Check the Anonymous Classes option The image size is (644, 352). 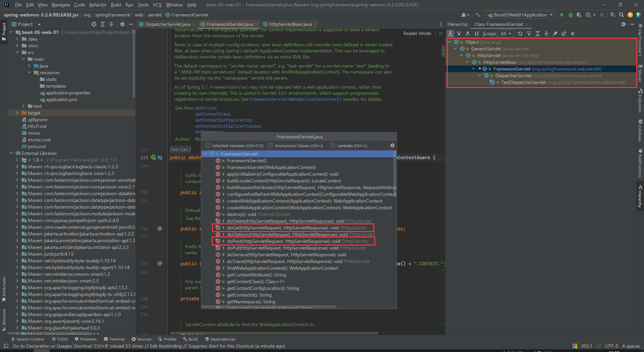pyautogui.click(x=270, y=145)
